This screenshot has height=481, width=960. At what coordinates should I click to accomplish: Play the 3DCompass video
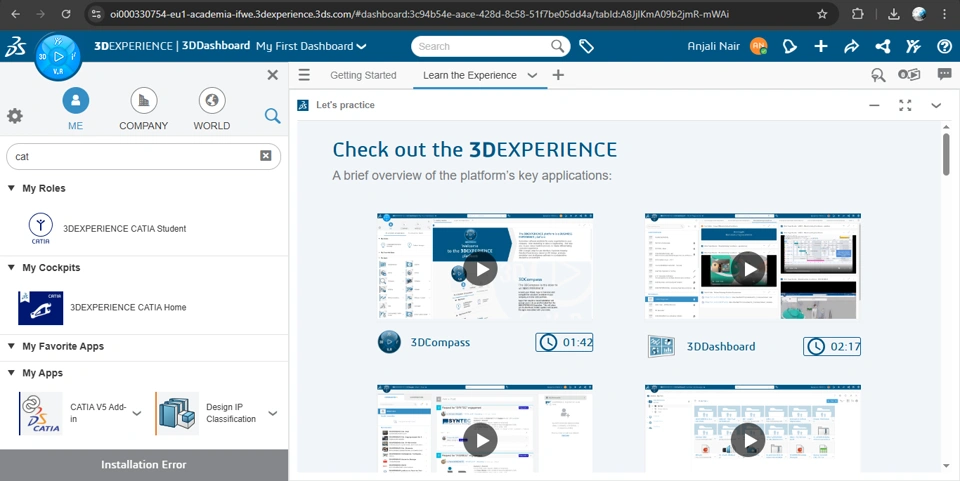click(x=481, y=269)
